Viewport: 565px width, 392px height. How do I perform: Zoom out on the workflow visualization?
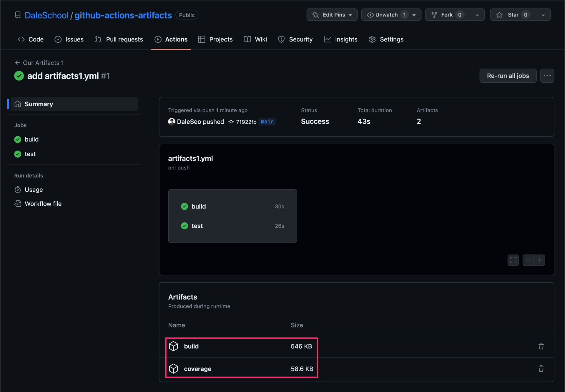[528, 260]
